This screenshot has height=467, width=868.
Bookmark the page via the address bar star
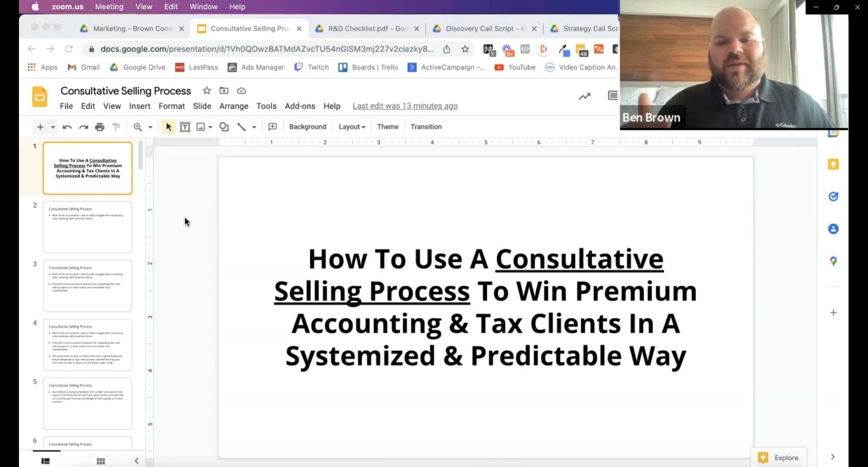click(465, 49)
